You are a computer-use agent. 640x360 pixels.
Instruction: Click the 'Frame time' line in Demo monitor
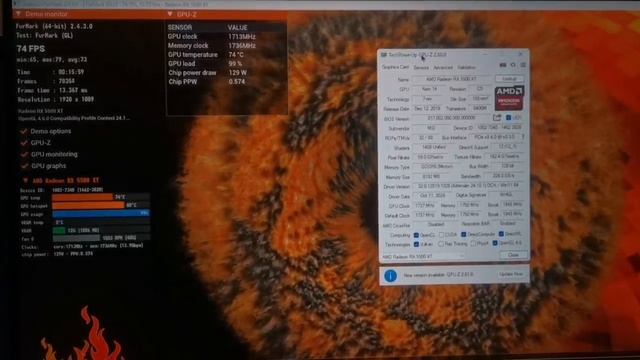[52, 91]
